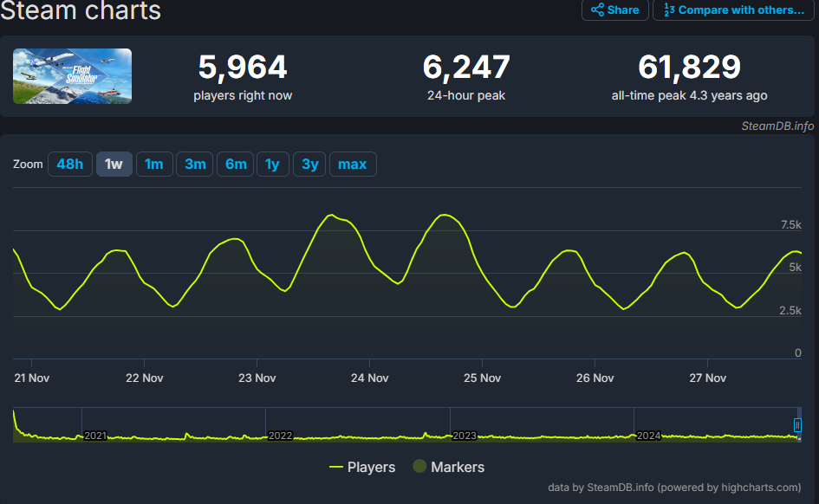This screenshot has height=504, width=819.
Task: Click the all-time peak 4.3 years ago text
Action: pos(690,95)
